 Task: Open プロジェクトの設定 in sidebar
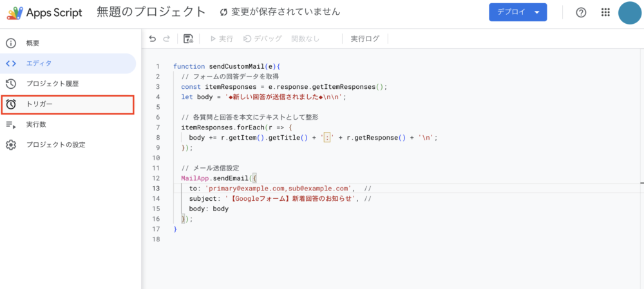[x=56, y=145]
